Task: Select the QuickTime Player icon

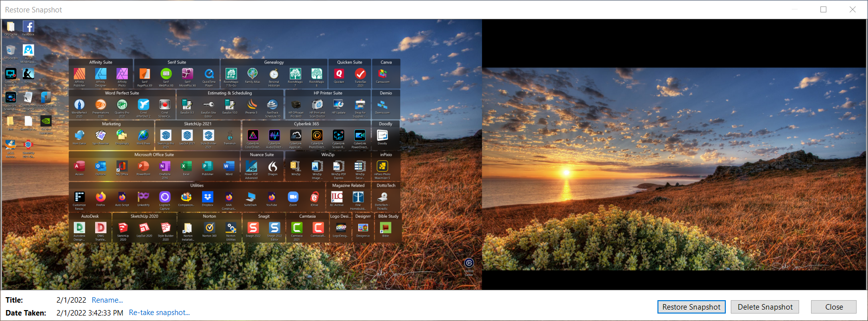Action: [x=209, y=77]
